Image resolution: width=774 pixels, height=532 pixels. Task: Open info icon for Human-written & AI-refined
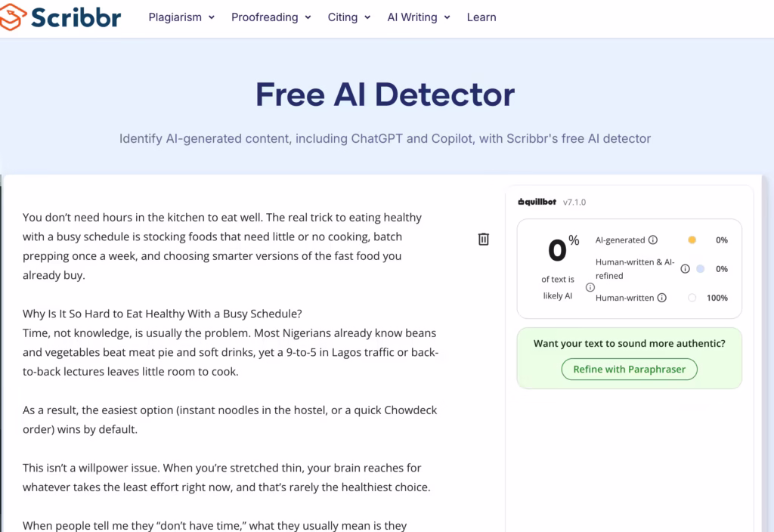[x=685, y=269]
